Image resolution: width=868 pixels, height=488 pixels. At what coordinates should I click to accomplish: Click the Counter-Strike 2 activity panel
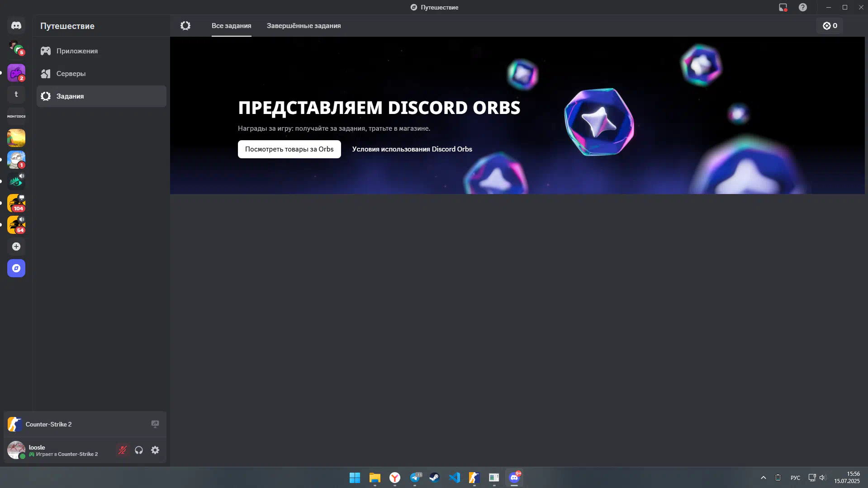click(x=85, y=424)
